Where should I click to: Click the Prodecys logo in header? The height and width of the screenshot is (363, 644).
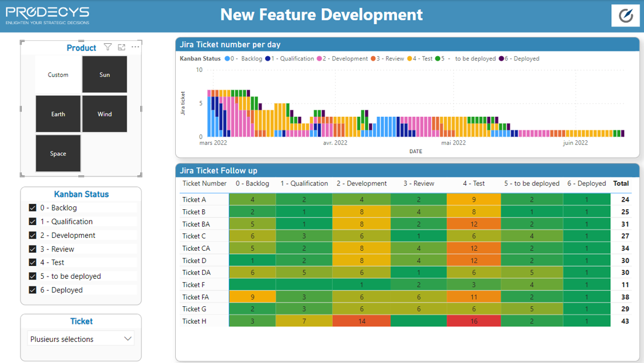tap(48, 15)
